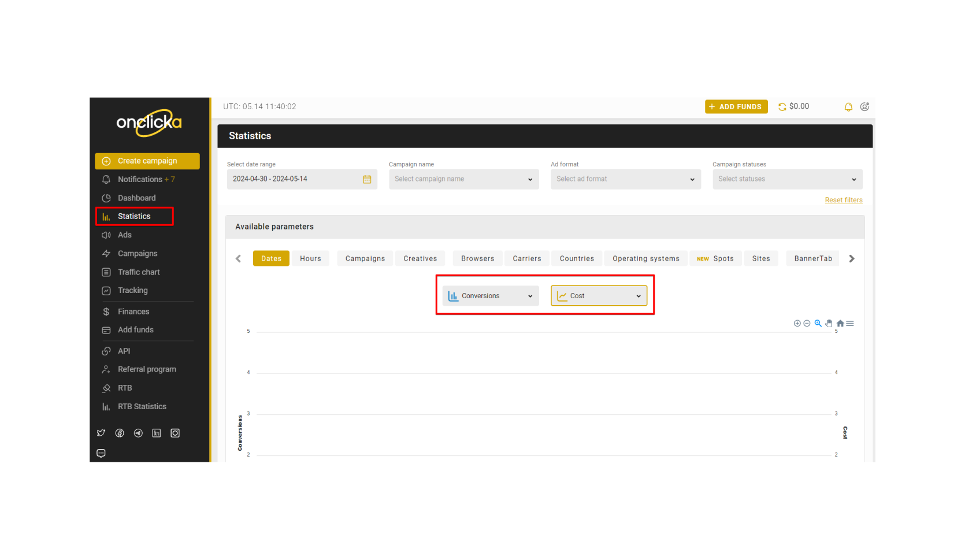Click the ADD FUNDS button
965x560 pixels.
point(736,107)
